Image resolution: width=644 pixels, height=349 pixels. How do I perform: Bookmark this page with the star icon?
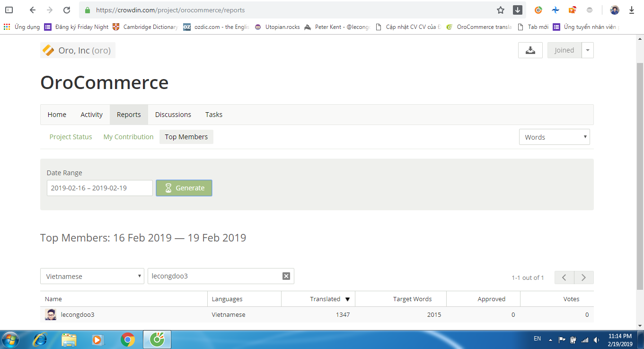point(501,10)
